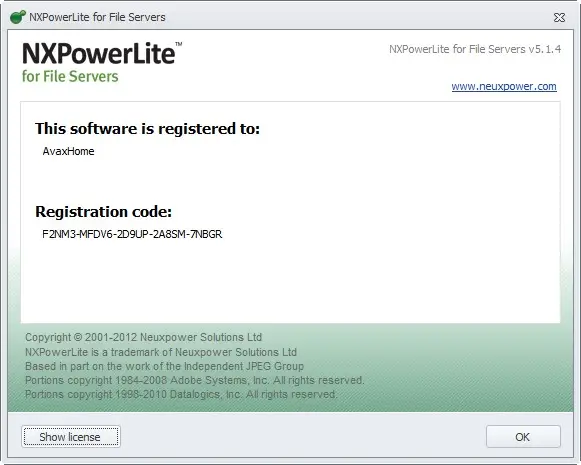Click the Independent JPEG Group line

click(164, 366)
